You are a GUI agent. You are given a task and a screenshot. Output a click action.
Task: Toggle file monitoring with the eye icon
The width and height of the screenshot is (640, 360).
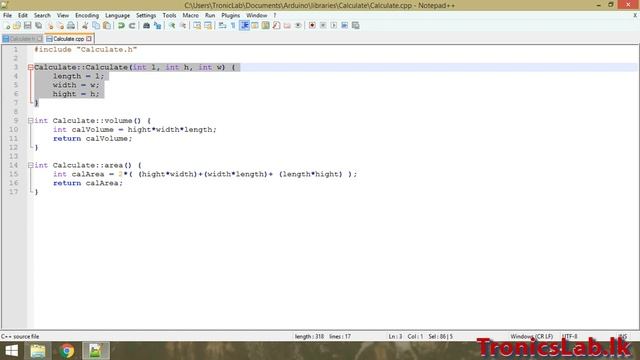tap(298, 26)
